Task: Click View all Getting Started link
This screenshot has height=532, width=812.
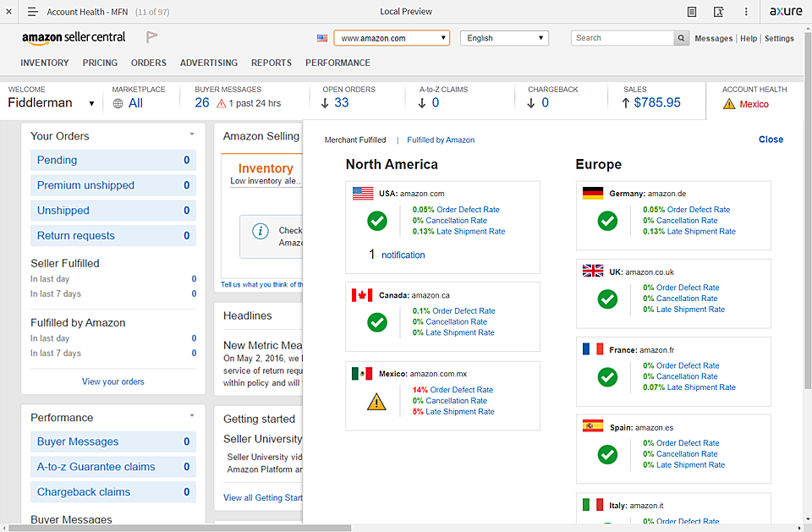Action: pos(262,498)
